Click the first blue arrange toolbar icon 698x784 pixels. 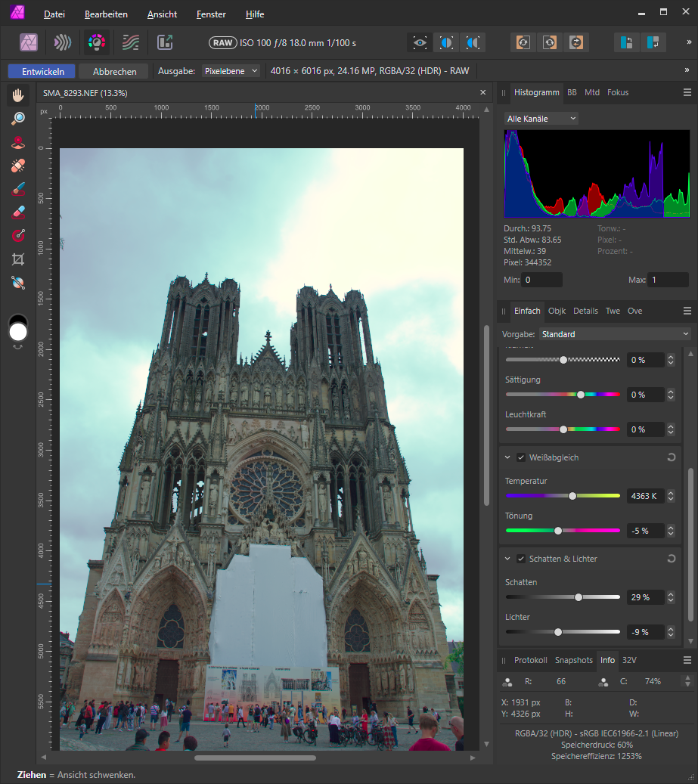click(x=626, y=42)
